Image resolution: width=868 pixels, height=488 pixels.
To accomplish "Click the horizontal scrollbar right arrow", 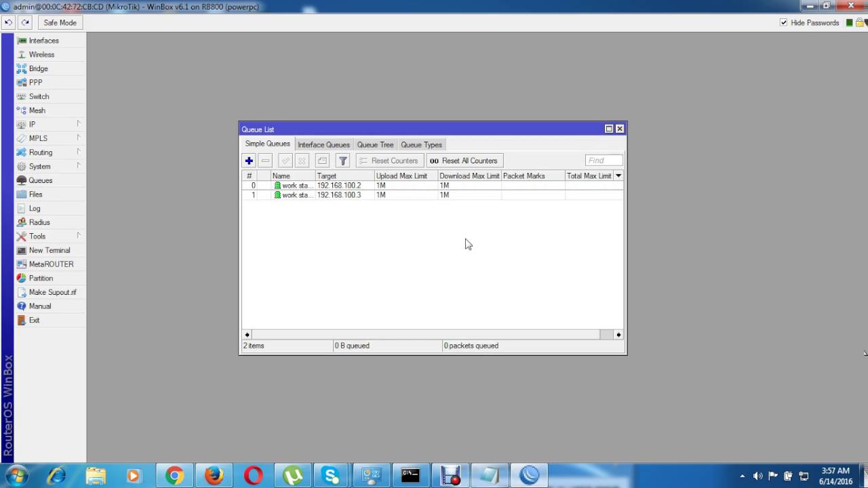I will pos(618,335).
